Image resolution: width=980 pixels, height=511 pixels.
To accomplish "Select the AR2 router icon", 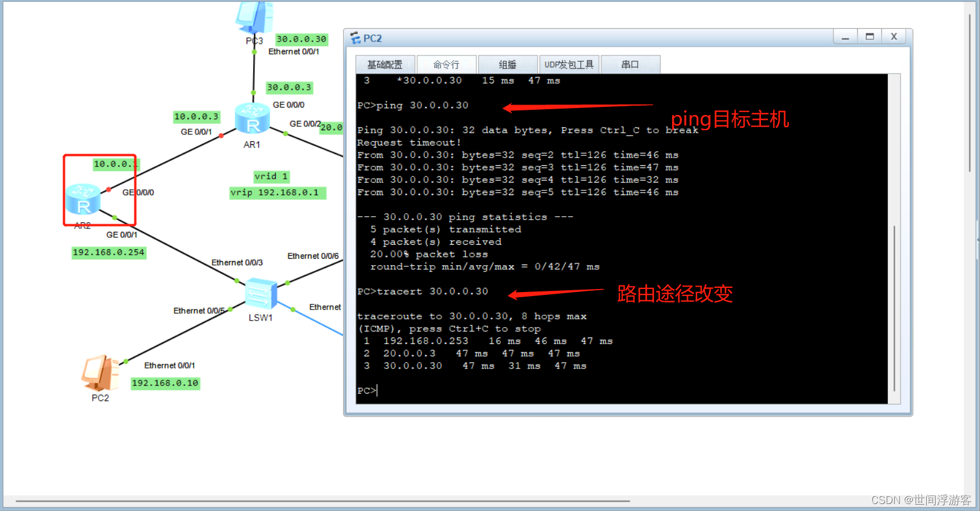I will (x=82, y=199).
